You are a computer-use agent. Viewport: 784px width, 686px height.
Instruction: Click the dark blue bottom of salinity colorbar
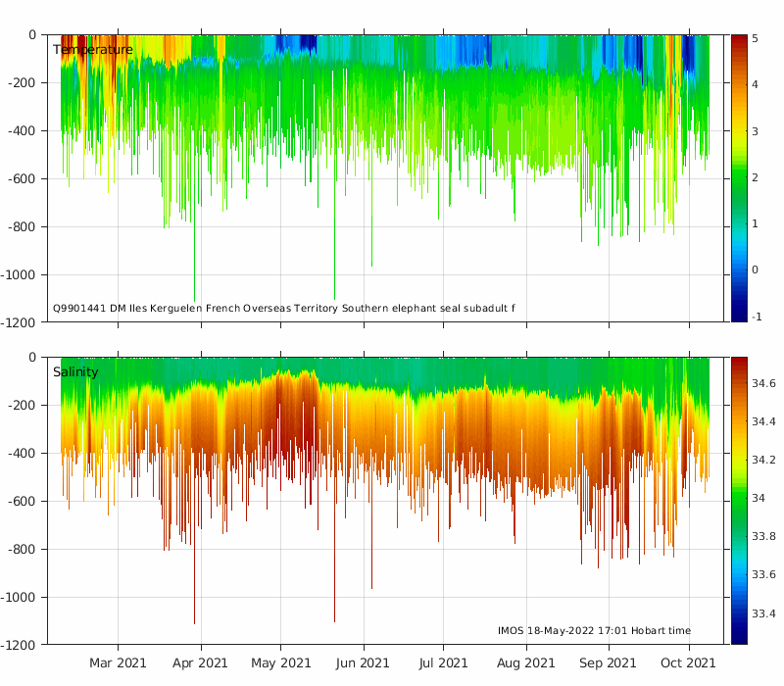pos(738,639)
